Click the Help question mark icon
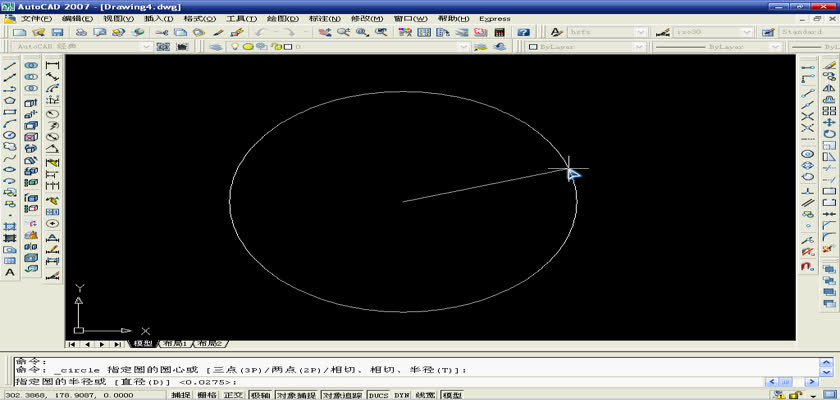840x400 pixels. (x=522, y=32)
